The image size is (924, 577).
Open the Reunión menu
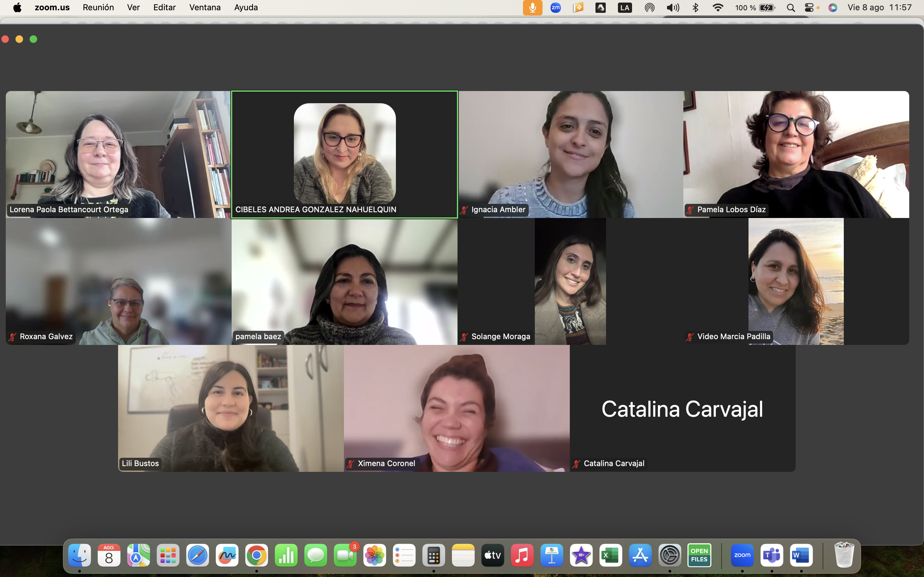(x=98, y=8)
